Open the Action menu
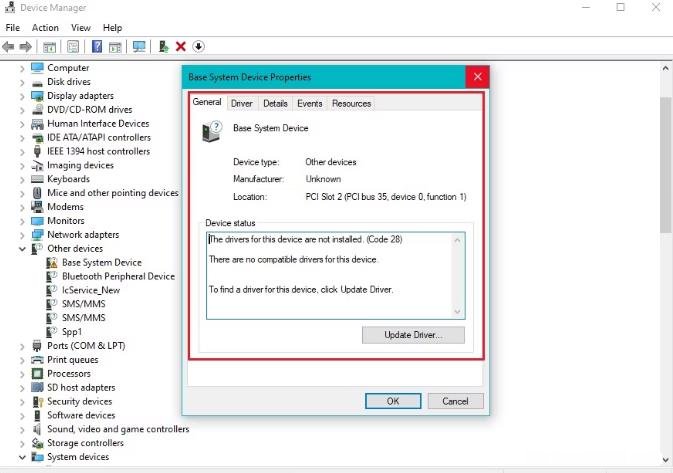Image resolution: width=673 pixels, height=473 pixels. (x=45, y=28)
